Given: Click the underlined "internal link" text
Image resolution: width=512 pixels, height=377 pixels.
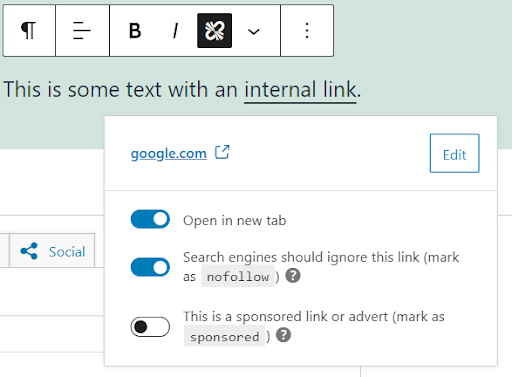Looking at the screenshot, I should [300, 90].
